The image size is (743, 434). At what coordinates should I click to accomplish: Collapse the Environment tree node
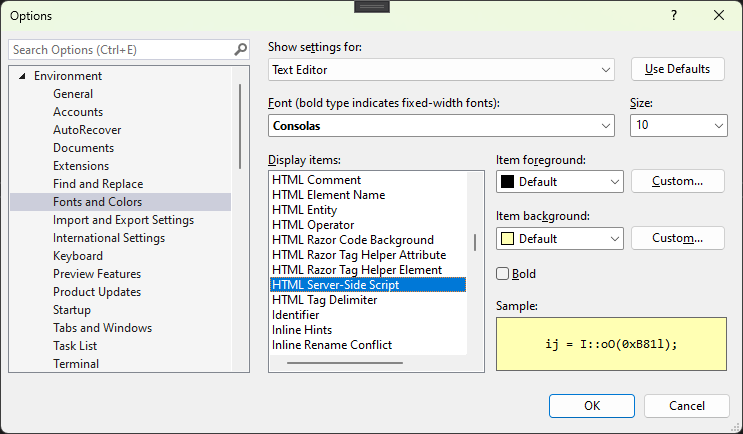pyautogui.click(x=22, y=76)
